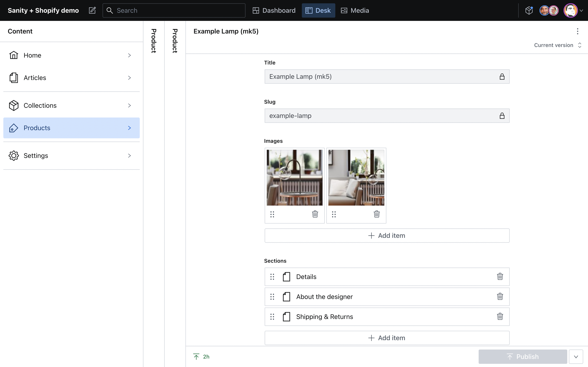
Task: Open the Media tab
Action: pyautogui.click(x=355, y=10)
